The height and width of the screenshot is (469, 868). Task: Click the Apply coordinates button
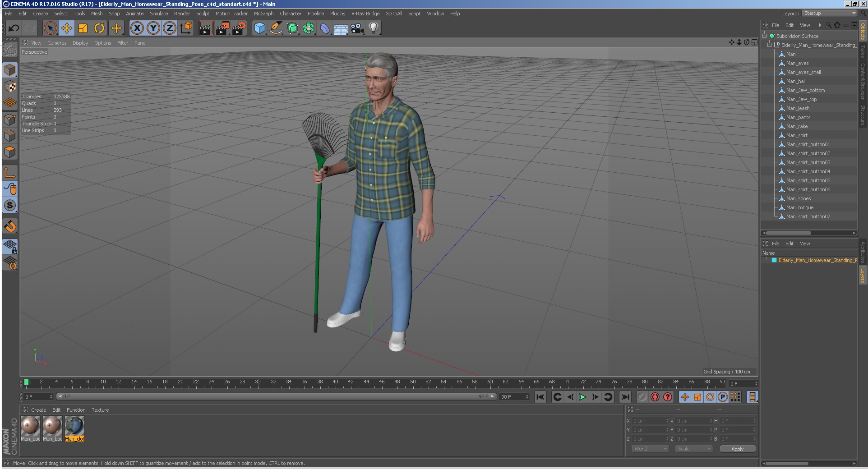(x=738, y=449)
